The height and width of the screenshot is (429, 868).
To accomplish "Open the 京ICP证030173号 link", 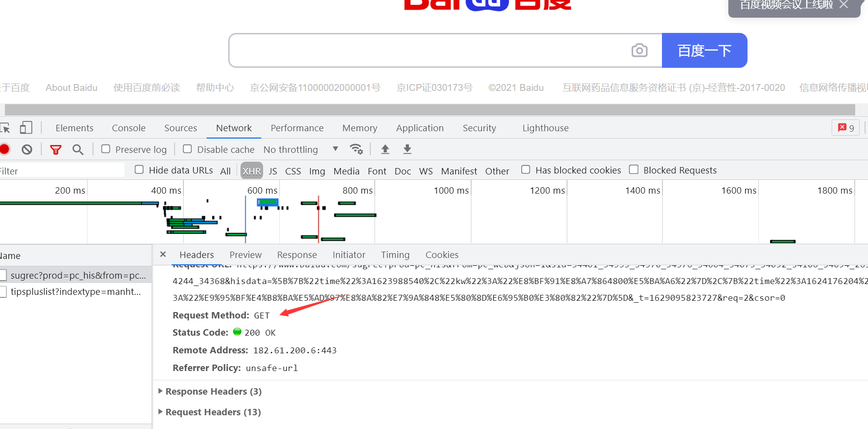I will 434,87.
